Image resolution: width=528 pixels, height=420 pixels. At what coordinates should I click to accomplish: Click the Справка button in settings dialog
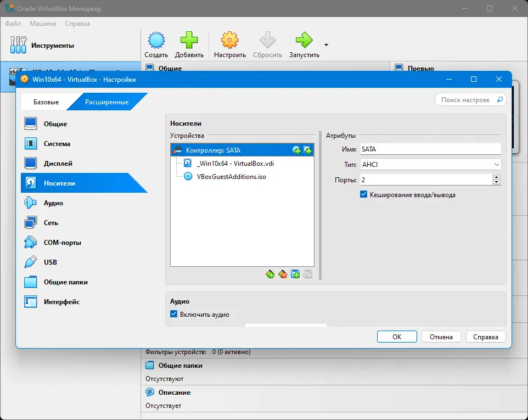coord(486,337)
